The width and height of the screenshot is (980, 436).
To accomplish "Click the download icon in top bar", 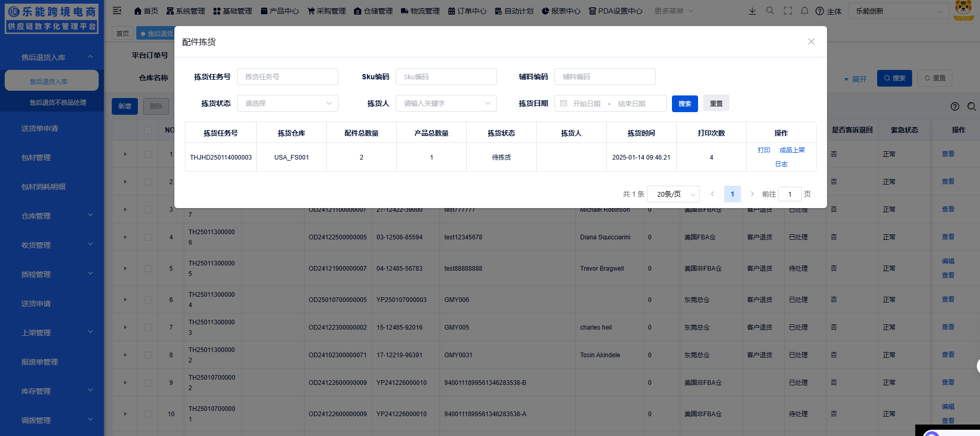I will click(752, 11).
